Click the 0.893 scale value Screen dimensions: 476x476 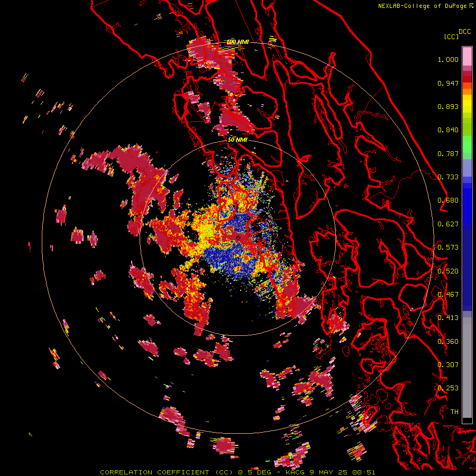(448, 106)
